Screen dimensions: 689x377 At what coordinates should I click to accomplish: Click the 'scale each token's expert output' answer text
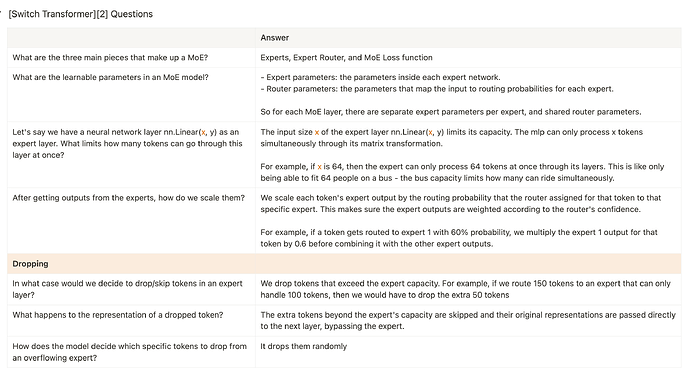click(x=461, y=203)
